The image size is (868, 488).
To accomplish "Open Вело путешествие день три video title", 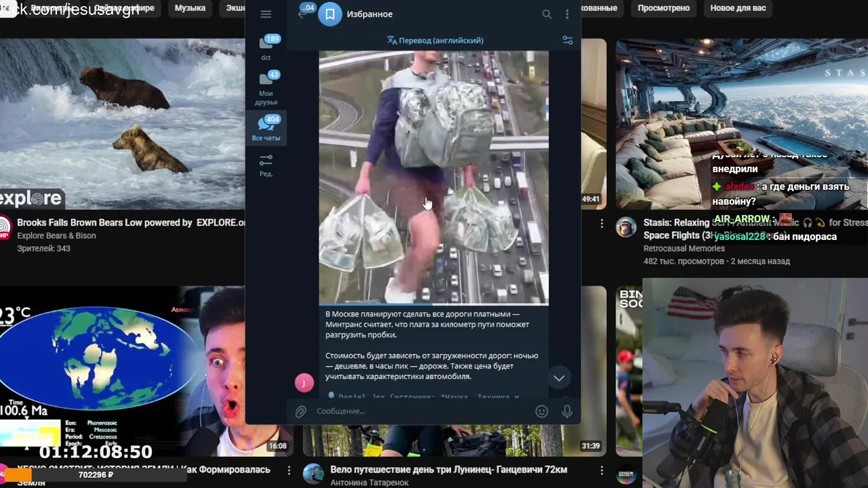I will pyautogui.click(x=448, y=470).
